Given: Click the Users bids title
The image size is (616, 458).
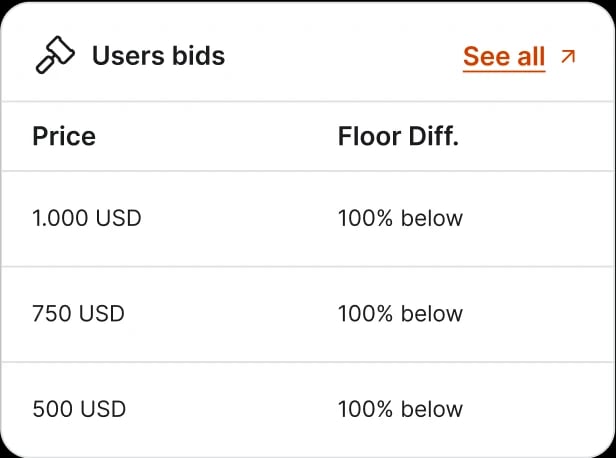Looking at the screenshot, I should click(x=158, y=56).
